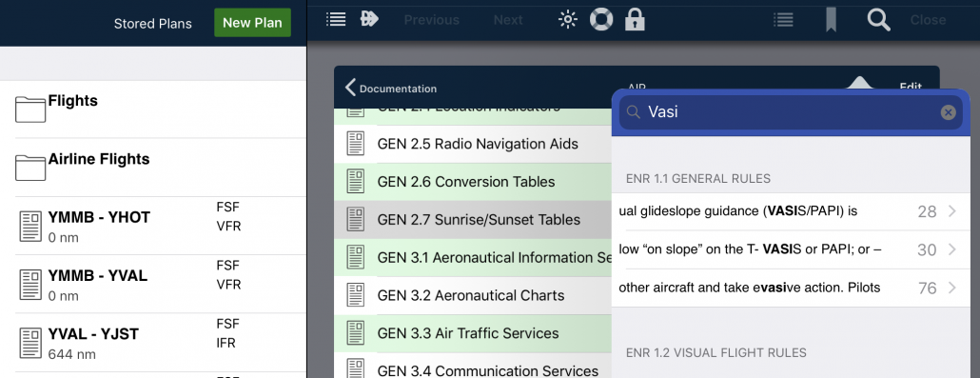Go back to Documentation

391,89
